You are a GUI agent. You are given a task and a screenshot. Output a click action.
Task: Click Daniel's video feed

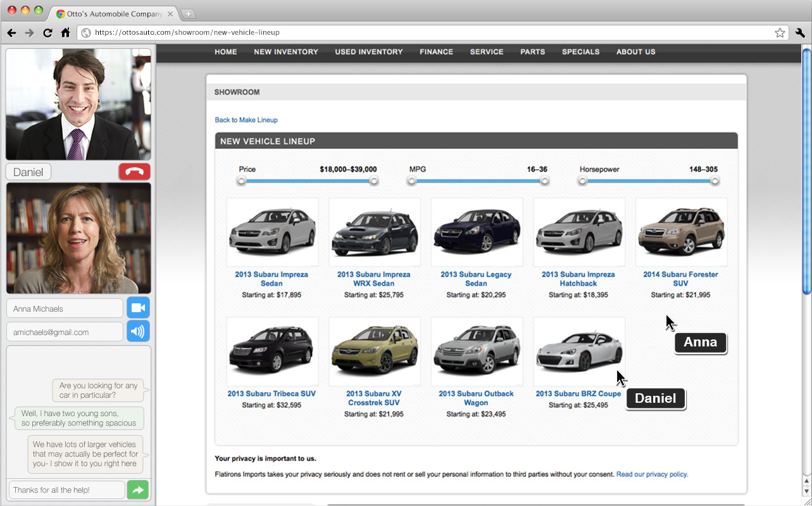(x=78, y=104)
